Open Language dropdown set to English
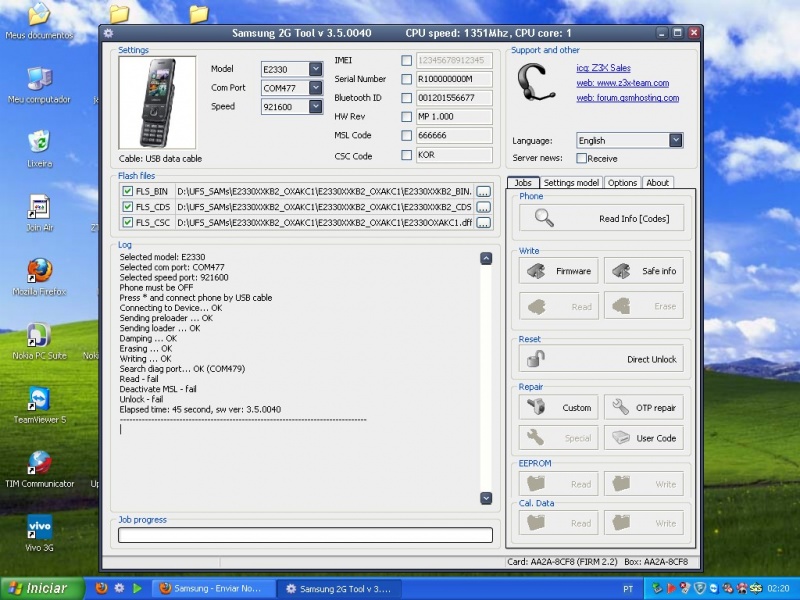 (x=676, y=140)
